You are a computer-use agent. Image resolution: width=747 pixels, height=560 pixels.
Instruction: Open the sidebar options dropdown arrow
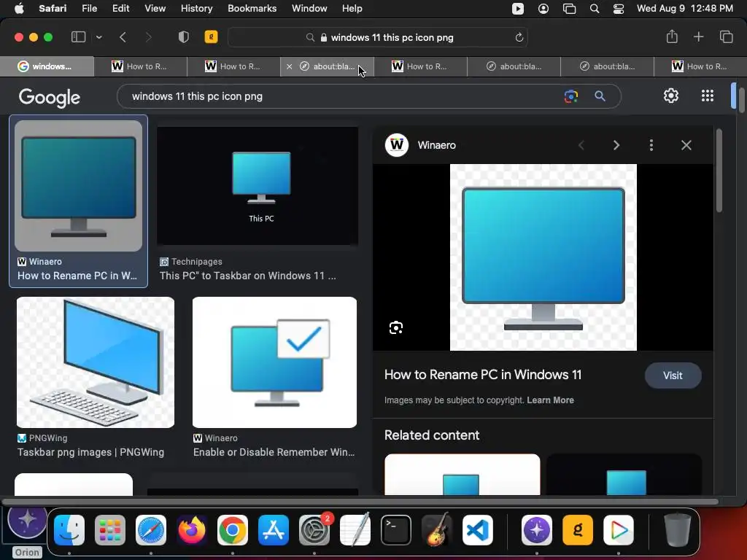click(98, 37)
